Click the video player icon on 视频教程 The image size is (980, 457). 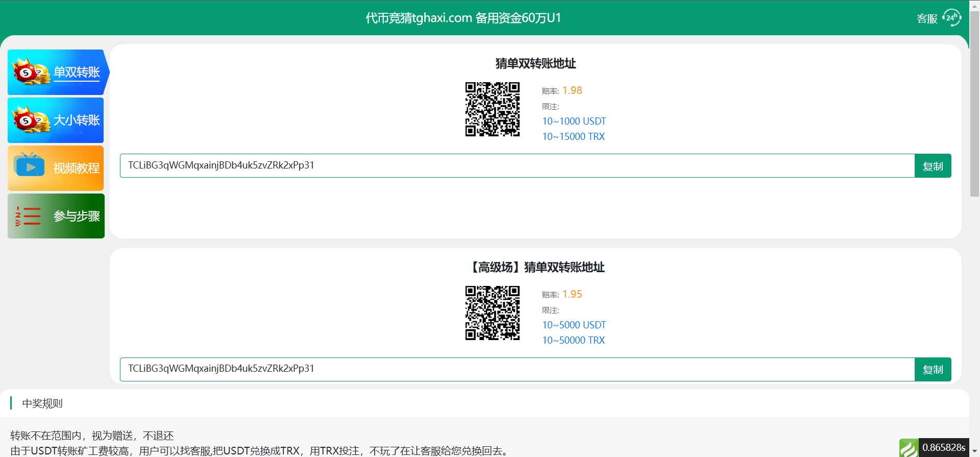click(29, 165)
